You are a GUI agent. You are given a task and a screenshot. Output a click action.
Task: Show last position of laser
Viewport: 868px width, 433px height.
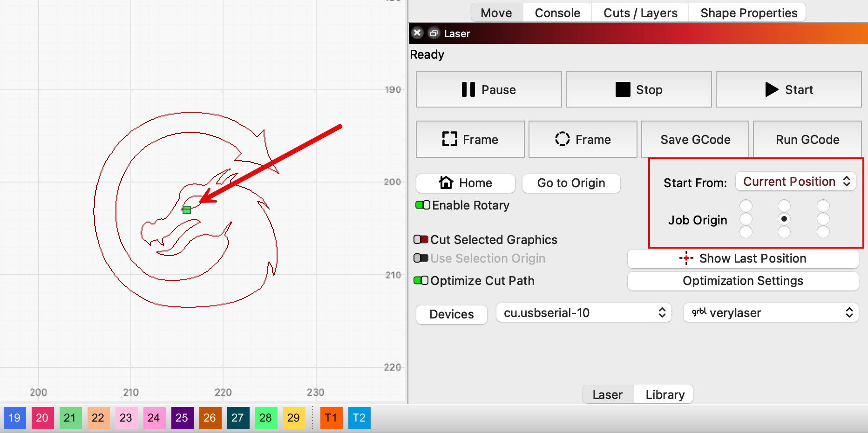click(743, 258)
